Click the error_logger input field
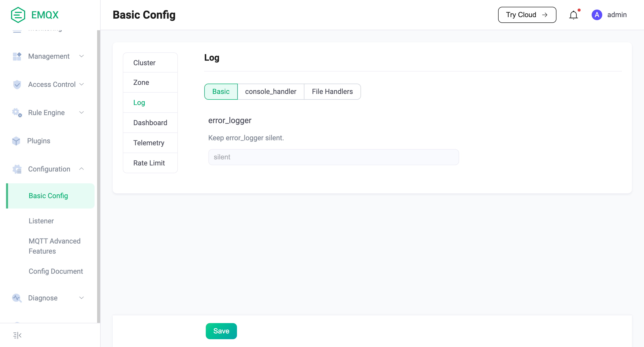This screenshot has height=347, width=644. 334,157
